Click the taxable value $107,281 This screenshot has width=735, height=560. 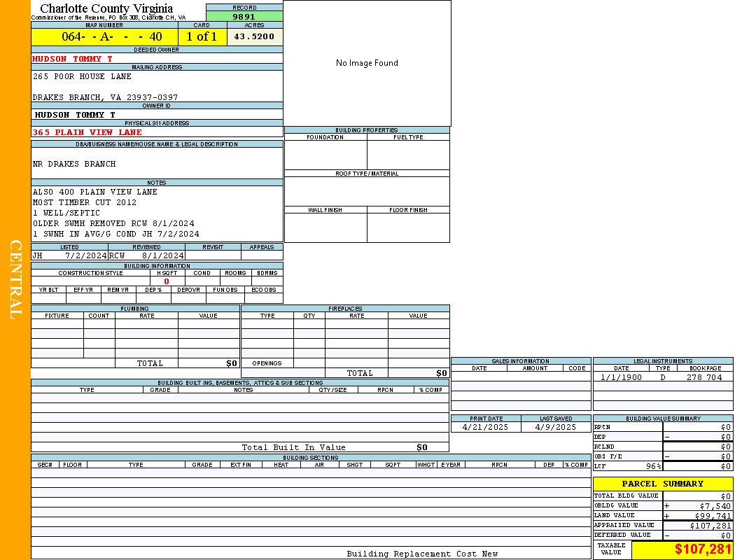pos(703,549)
